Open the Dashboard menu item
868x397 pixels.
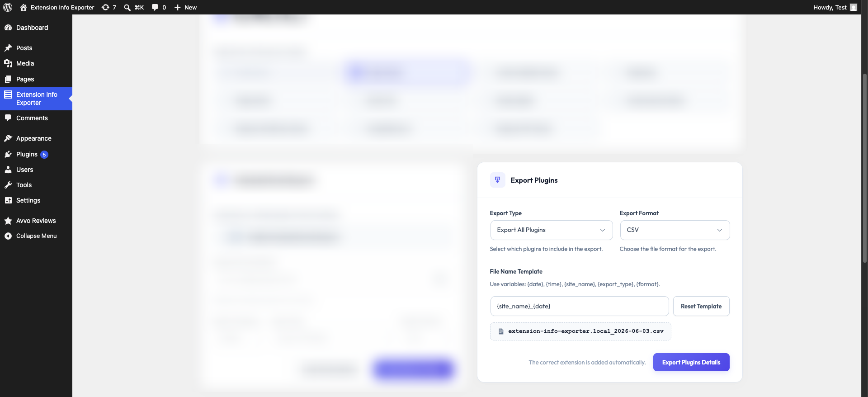tap(36, 28)
